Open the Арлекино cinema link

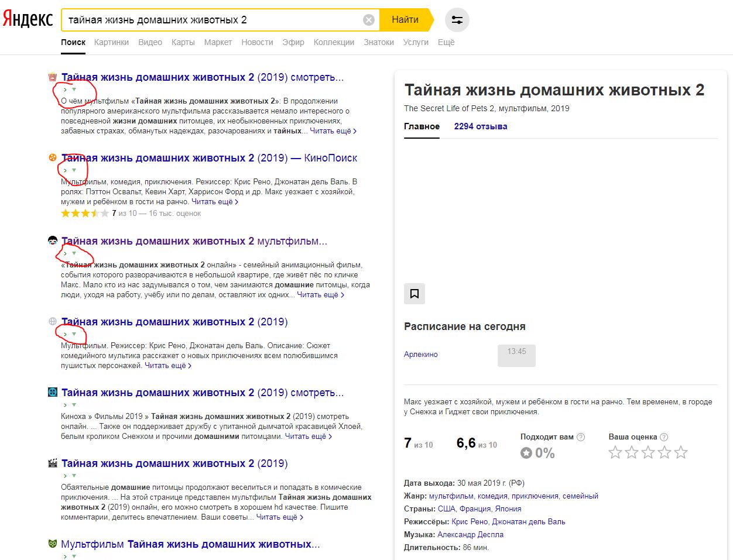pos(421,355)
